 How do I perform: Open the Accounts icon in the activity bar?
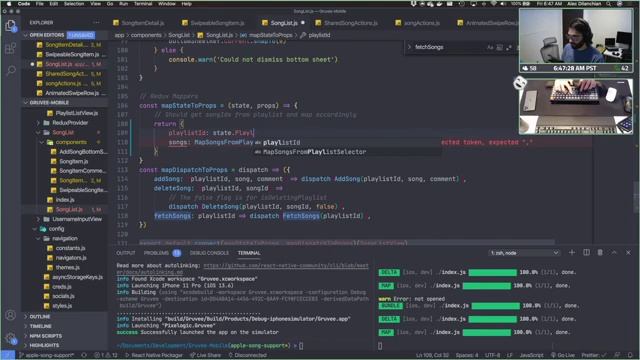point(11,315)
